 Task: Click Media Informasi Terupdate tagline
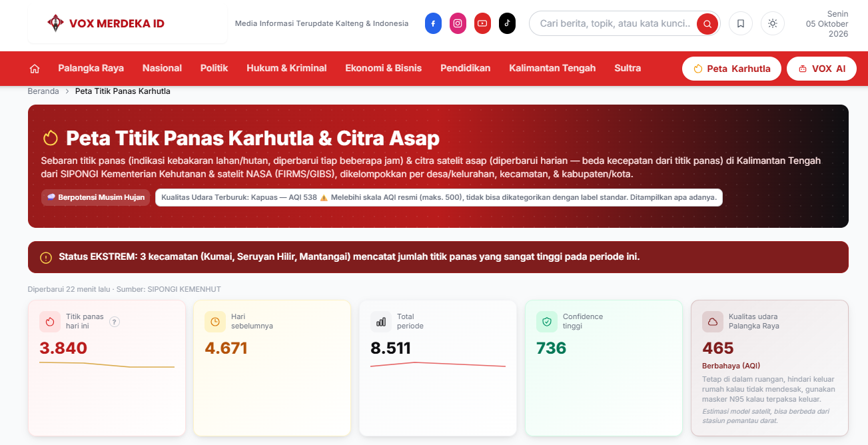point(322,23)
